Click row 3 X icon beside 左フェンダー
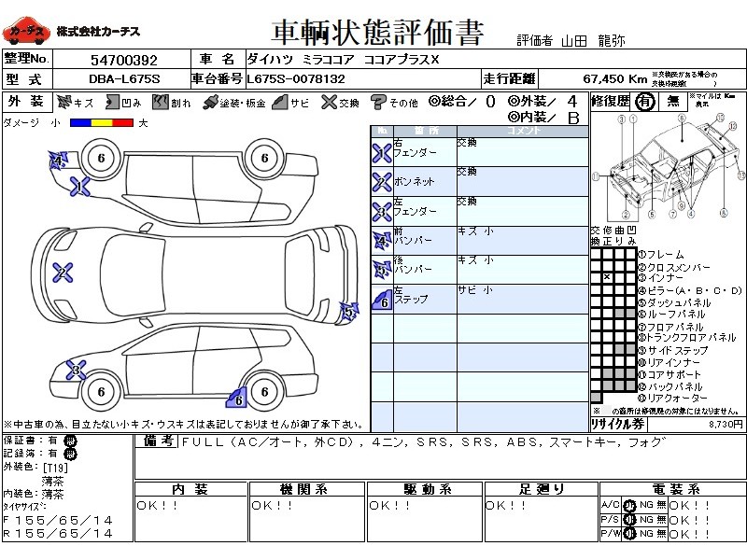The height and width of the screenshot is (560, 747). click(x=382, y=212)
